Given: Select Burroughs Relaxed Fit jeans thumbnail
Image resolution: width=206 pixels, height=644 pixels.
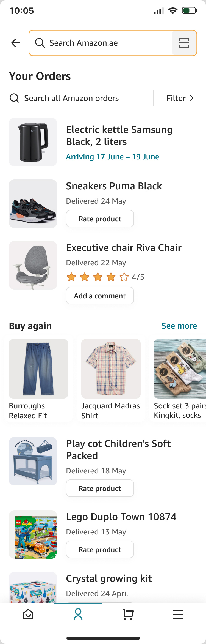Looking at the screenshot, I should click(38, 369).
